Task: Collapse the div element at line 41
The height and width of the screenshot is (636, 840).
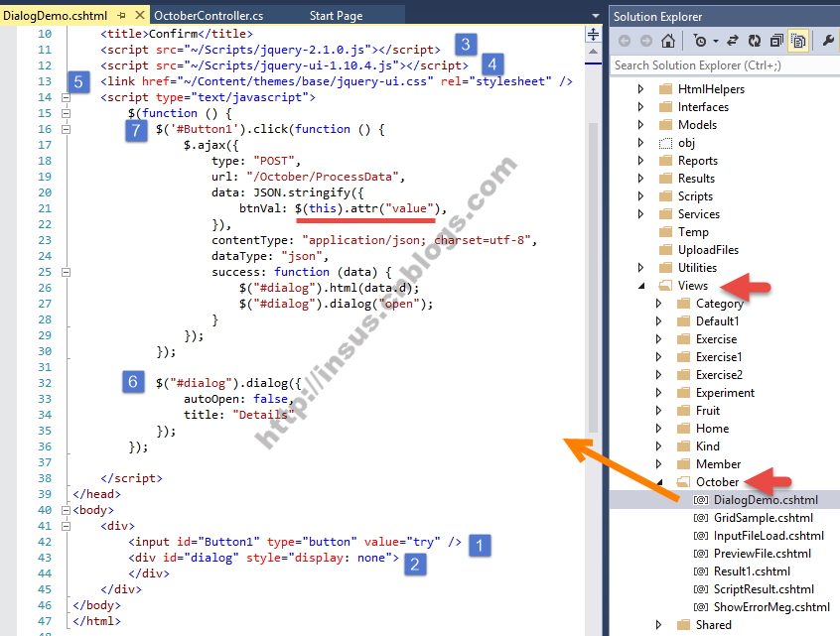Action: (x=66, y=526)
